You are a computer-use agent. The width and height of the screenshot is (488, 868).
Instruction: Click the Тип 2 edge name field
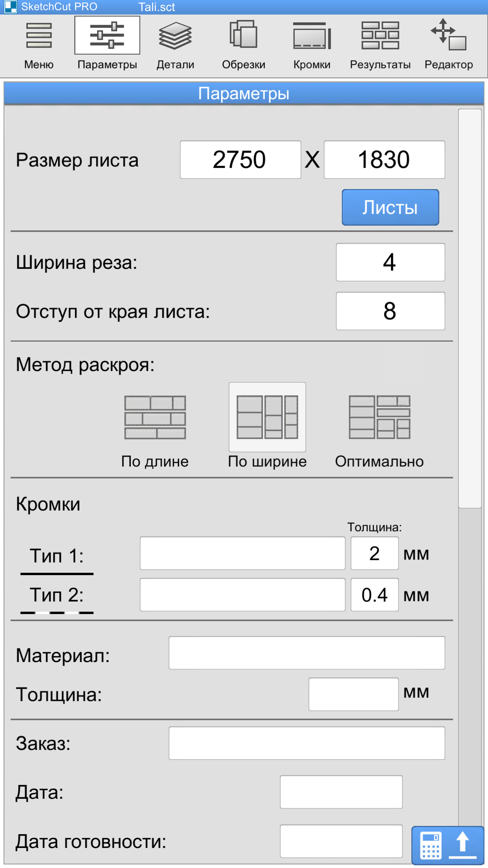point(242,594)
